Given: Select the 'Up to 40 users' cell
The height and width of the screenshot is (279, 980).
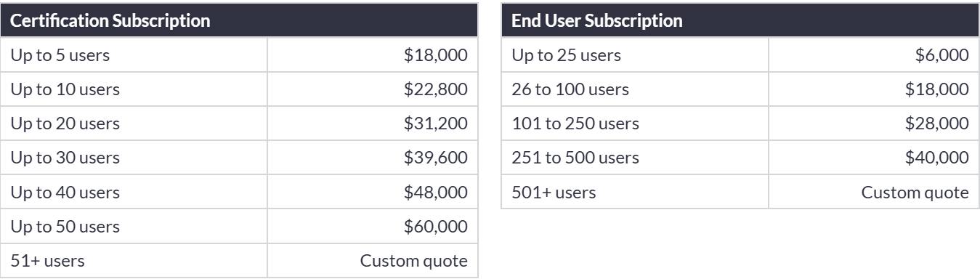Looking at the screenshot, I should coord(134,192).
